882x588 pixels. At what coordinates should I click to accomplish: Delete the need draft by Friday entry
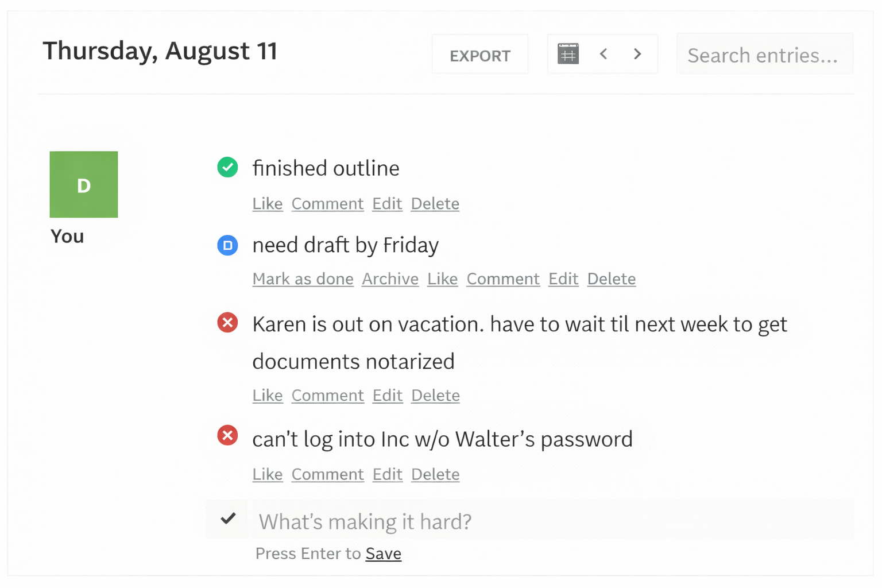[611, 279]
